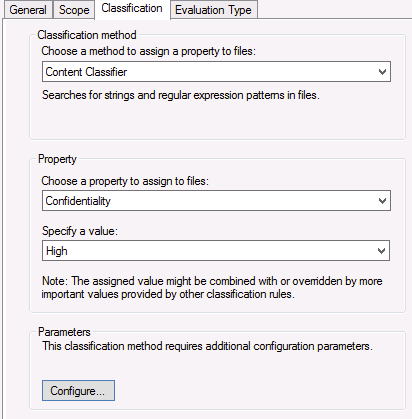Open the Content Classifier method combo box
Screen dimensions: 412x419
pyautogui.click(x=216, y=72)
